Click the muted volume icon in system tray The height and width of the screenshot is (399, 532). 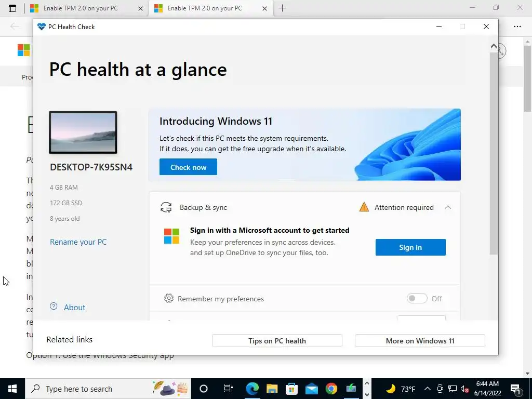coord(464,389)
